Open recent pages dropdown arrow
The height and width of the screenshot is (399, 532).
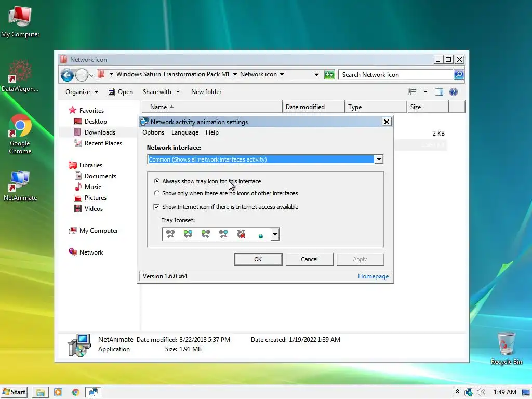click(x=91, y=75)
